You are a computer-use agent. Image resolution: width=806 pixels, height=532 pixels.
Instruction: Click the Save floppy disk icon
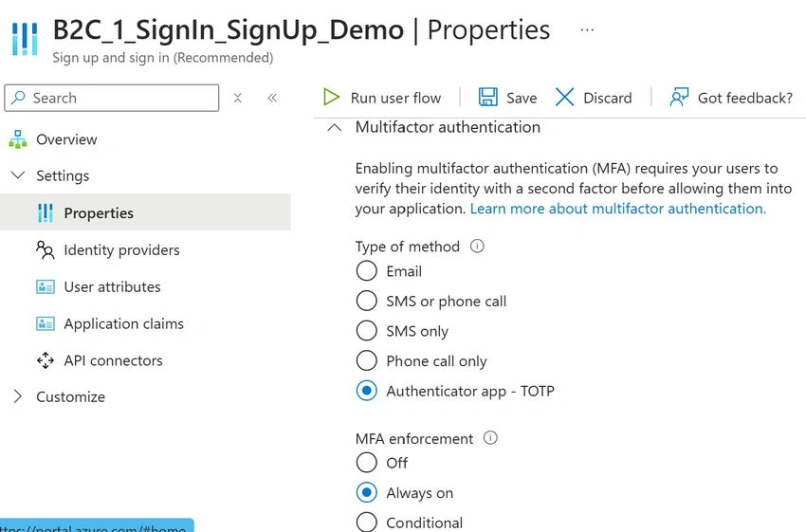(487, 97)
